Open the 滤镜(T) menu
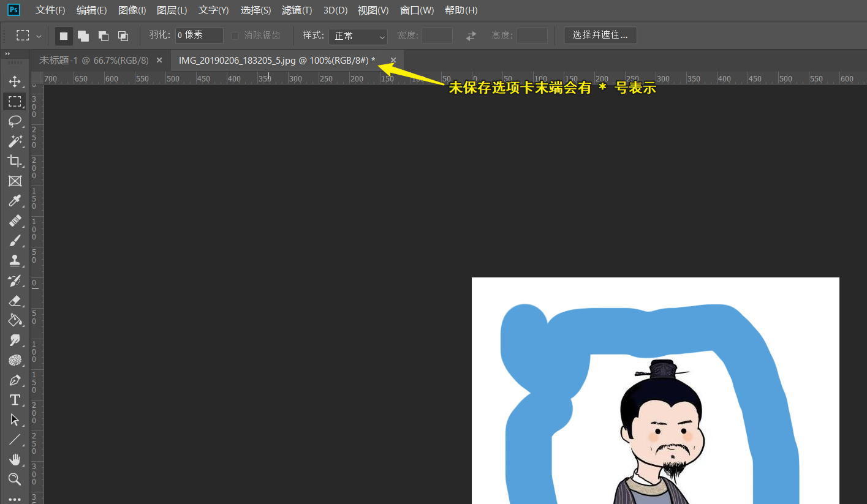Viewport: 867px width, 504px height. [297, 10]
